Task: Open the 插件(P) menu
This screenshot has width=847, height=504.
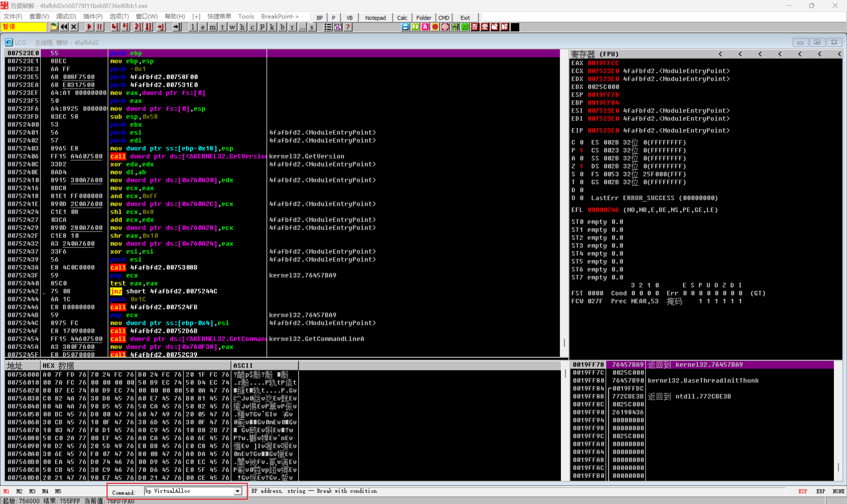Action: pyautogui.click(x=93, y=16)
